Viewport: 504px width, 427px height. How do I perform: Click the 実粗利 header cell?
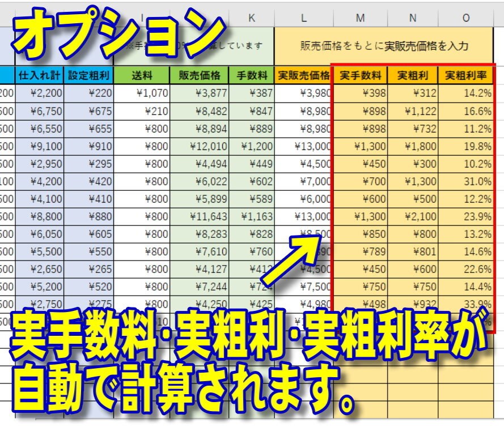pos(413,75)
